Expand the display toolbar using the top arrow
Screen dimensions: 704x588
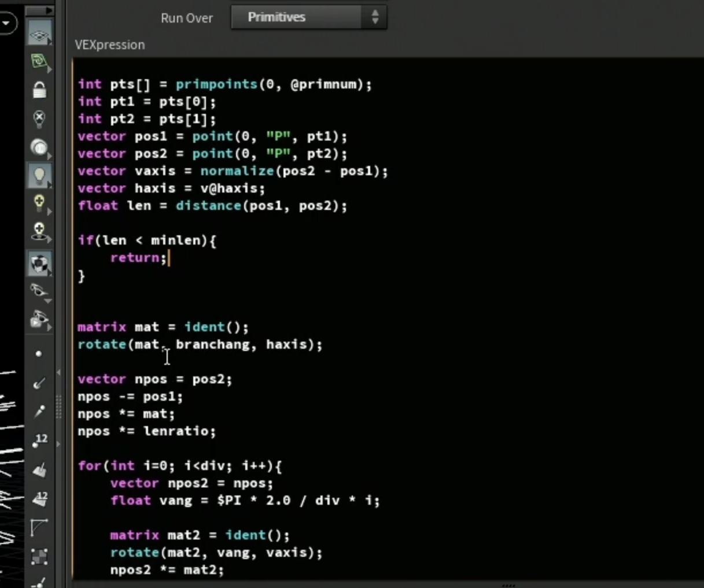tap(39, 10)
